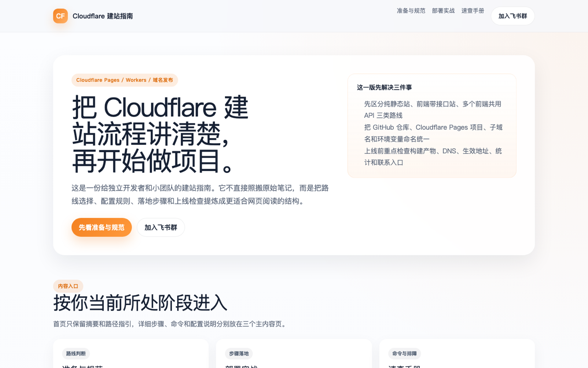Click the 步骤落地 card tag
This screenshot has width=588, height=368.
[239, 354]
